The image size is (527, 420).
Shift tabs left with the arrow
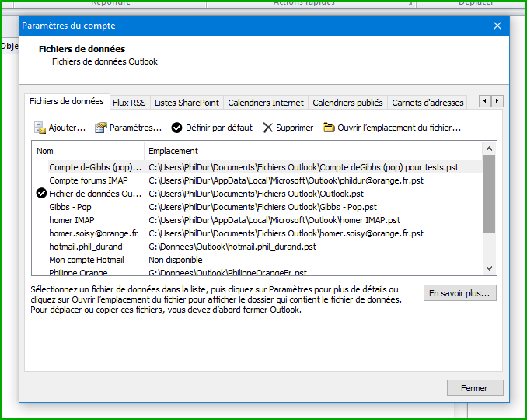pyautogui.click(x=485, y=101)
